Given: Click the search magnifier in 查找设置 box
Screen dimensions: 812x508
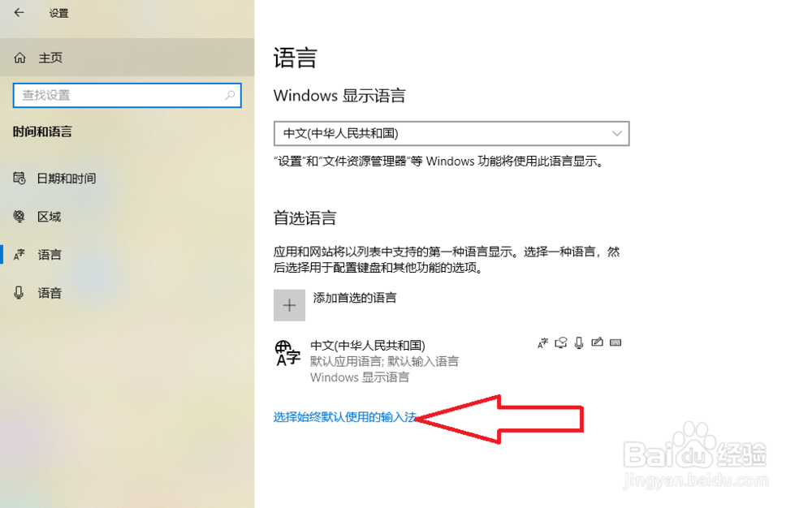Looking at the screenshot, I should click(x=230, y=95).
